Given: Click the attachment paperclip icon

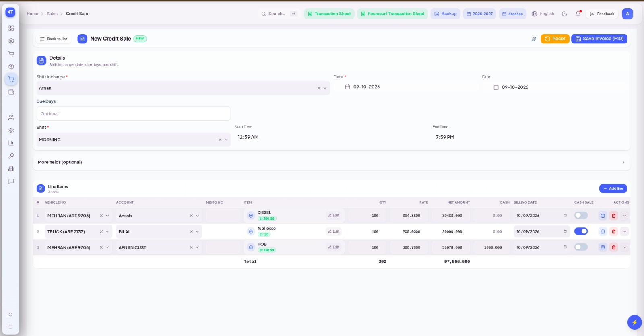Looking at the screenshot, I should tap(534, 39).
